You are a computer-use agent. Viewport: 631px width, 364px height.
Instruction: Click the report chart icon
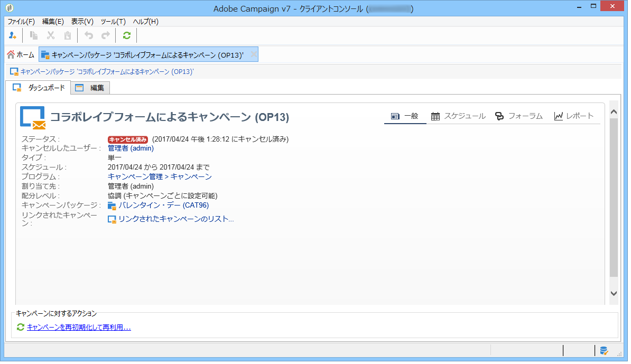tap(559, 116)
